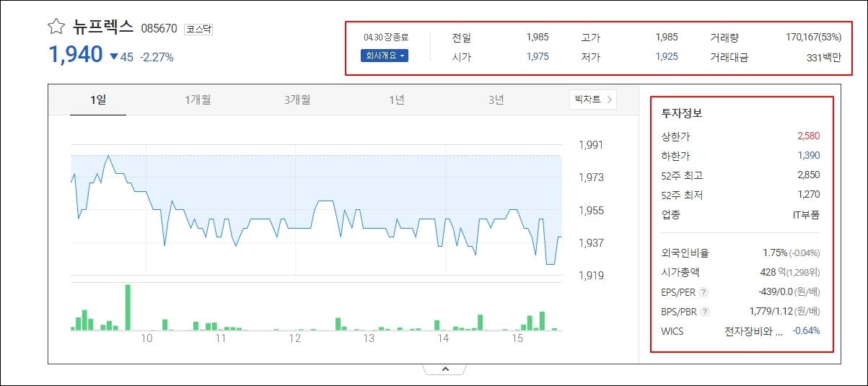Click the 투자정보 section heading

click(x=682, y=113)
